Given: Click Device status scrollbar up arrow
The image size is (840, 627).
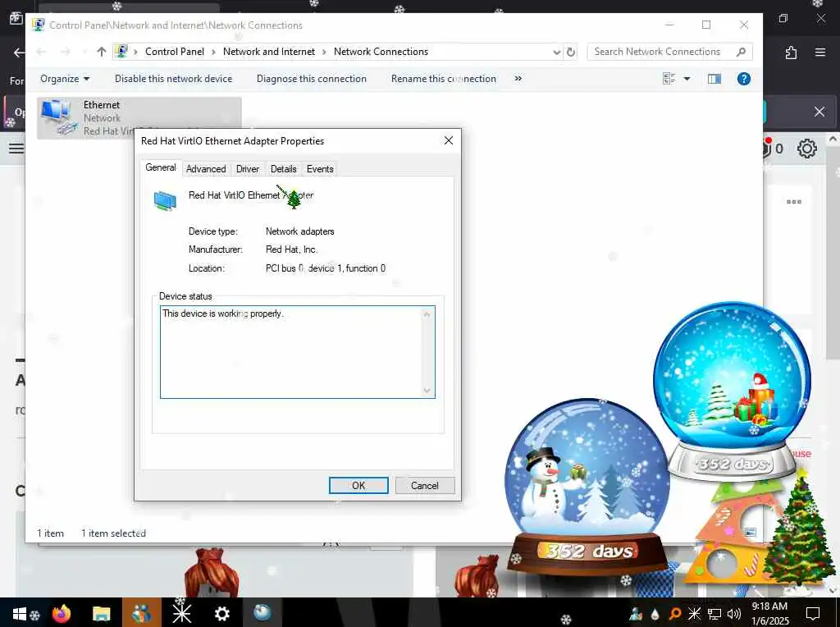Looking at the screenshot, I should 427,314.
